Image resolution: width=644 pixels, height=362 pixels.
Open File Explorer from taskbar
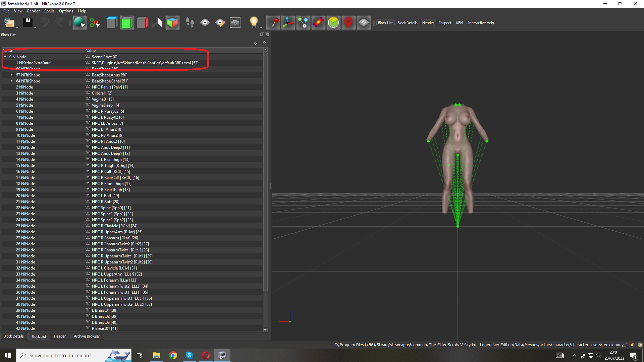pos(157,355)
